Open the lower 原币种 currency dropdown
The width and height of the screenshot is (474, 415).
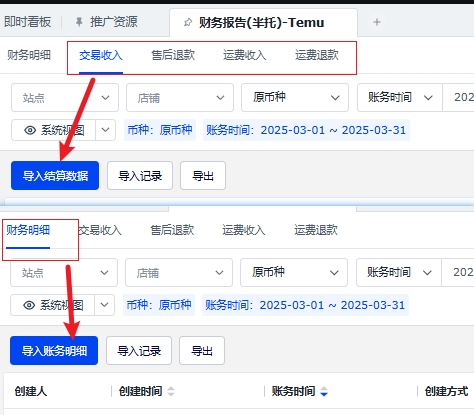click(294, 272)
